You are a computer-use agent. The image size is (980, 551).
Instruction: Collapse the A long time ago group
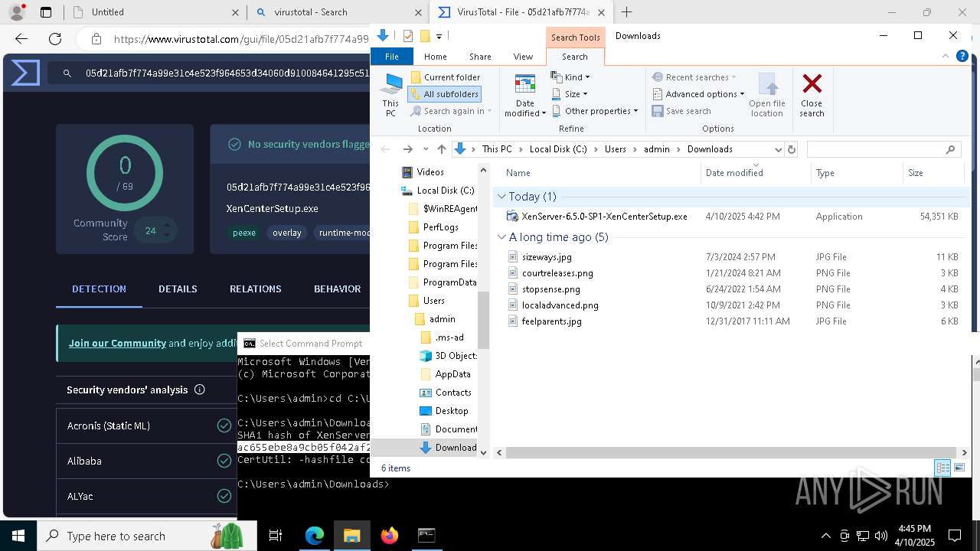coord(502,237)
